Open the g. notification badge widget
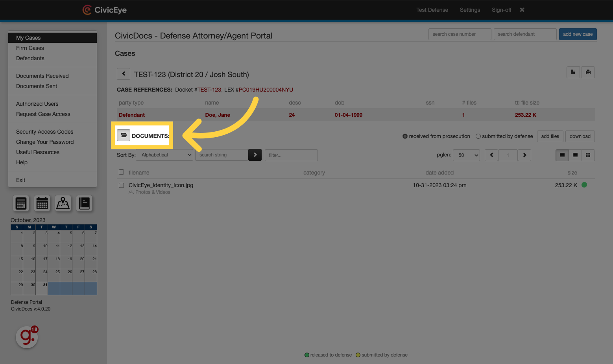The image size is (613, 364). (x=27, y=337)
